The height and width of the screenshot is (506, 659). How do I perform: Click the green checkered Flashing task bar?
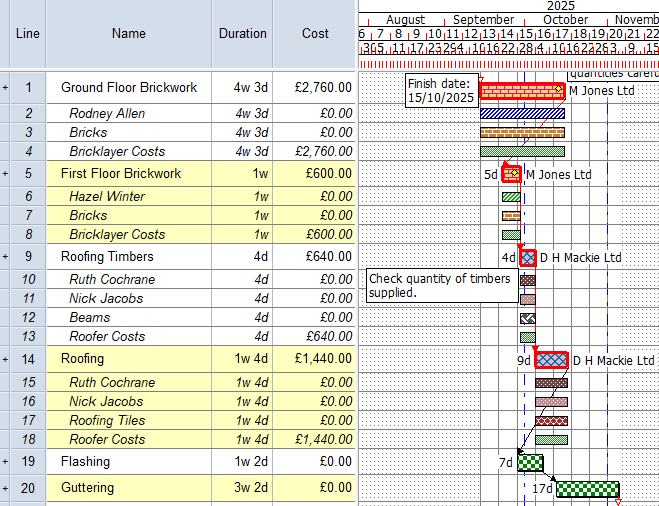tap(530, 463)
